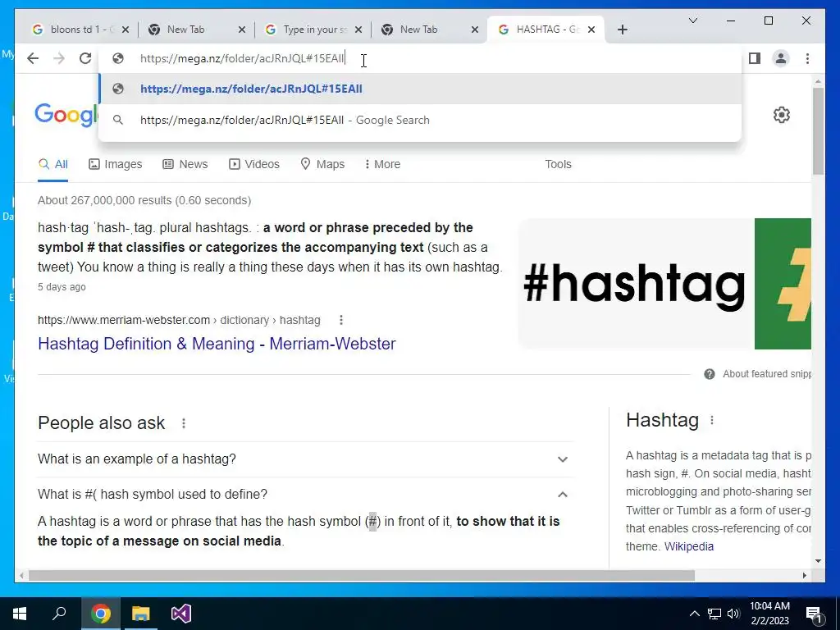Open Chrome's three-dot menu
This screenshot has height=630, width=840.
(x=807, y=58)
